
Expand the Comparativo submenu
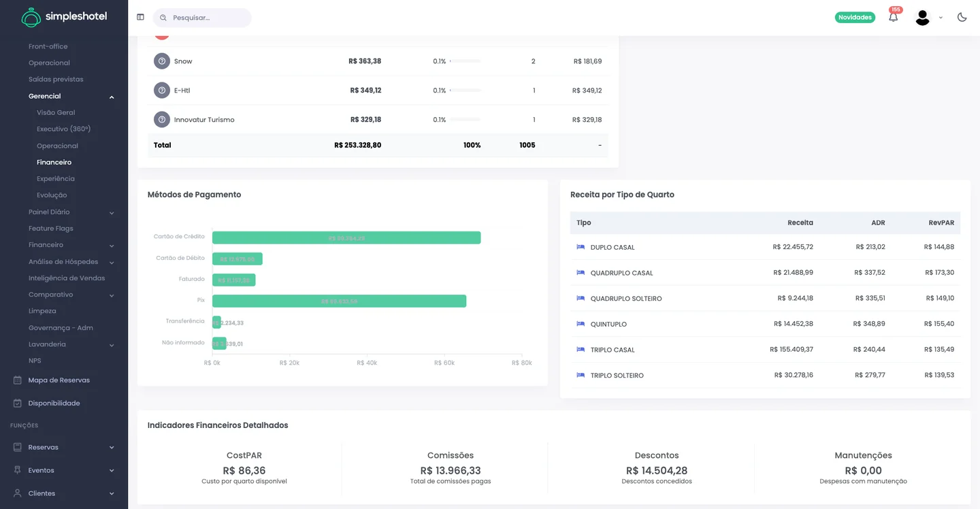click(112, 295)
